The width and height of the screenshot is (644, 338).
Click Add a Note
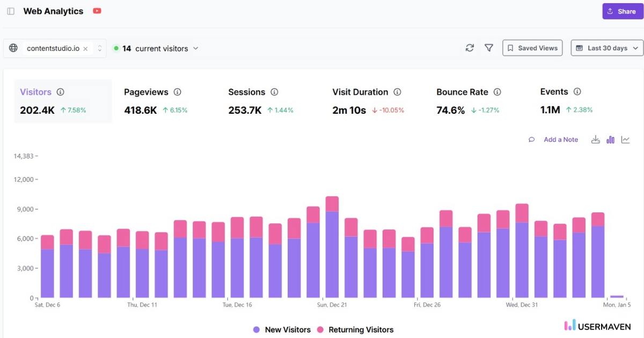click(x=560, y=139)
